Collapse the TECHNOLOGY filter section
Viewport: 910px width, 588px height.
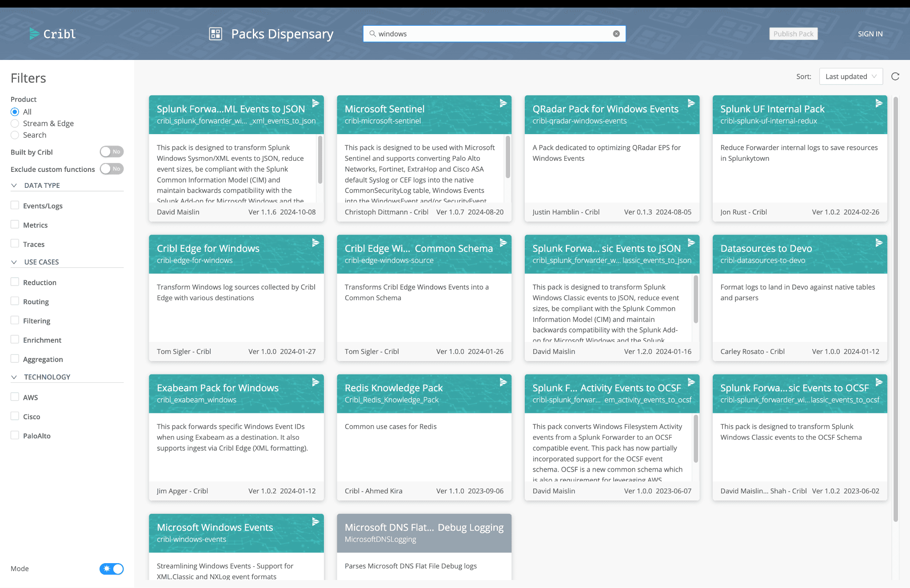[14, 377]
